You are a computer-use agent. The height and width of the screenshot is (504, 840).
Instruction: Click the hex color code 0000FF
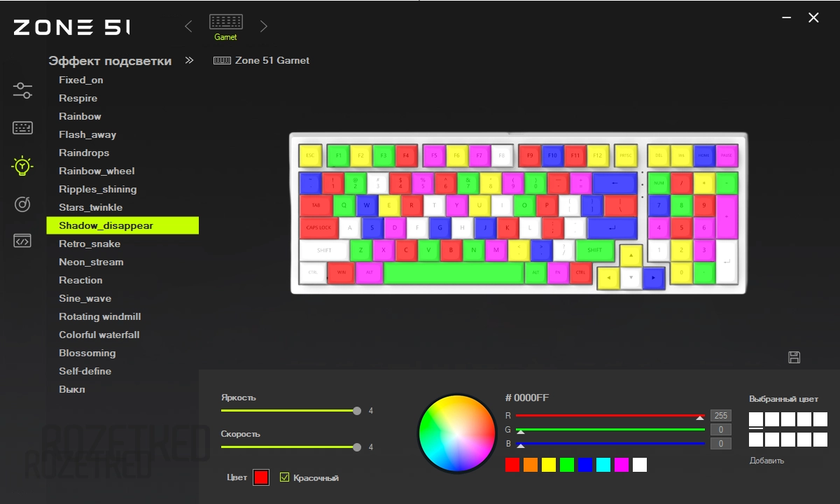click(527, 398)
